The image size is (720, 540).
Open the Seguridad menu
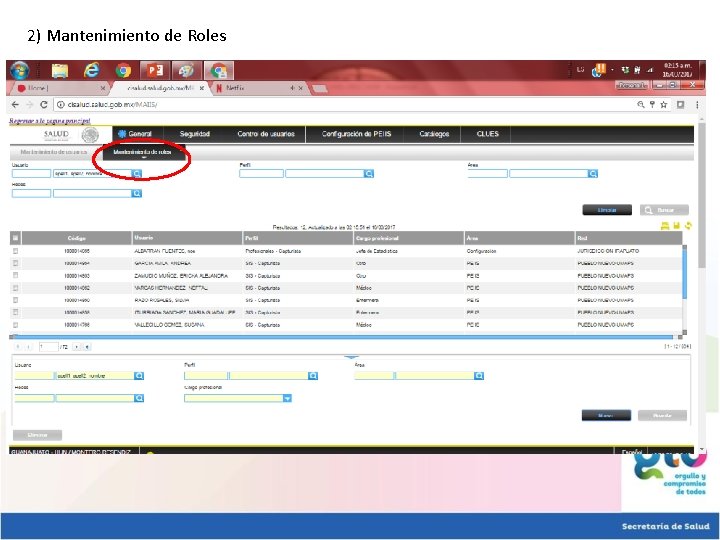tap(195, 134)
